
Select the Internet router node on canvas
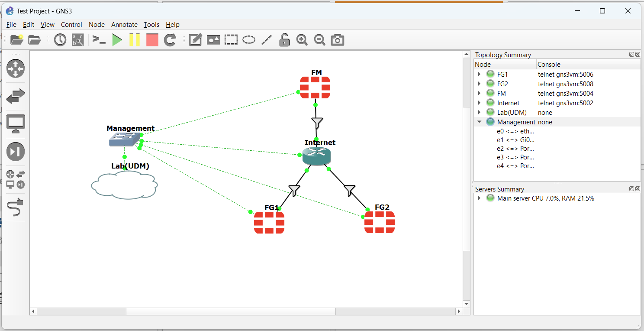click(x=317, y=156)
